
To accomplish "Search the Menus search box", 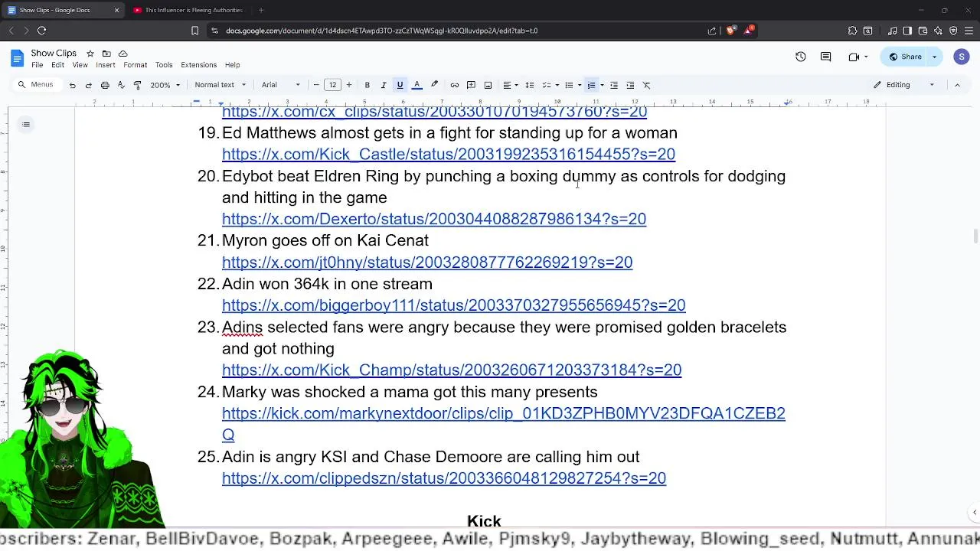I will (x=36, y=85).
